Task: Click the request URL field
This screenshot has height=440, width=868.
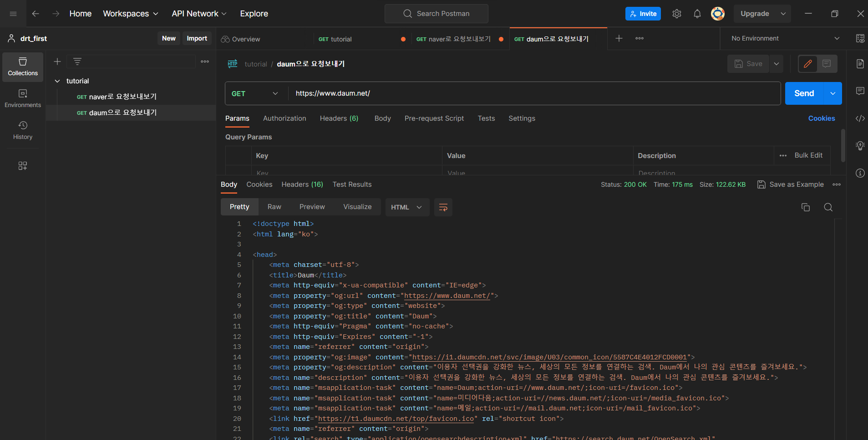Action: [534, 93]
